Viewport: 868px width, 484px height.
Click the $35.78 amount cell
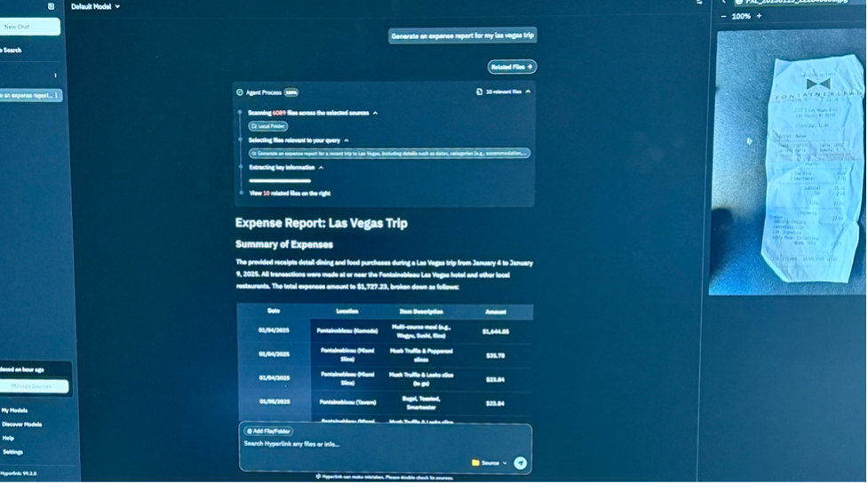(496, 355)
